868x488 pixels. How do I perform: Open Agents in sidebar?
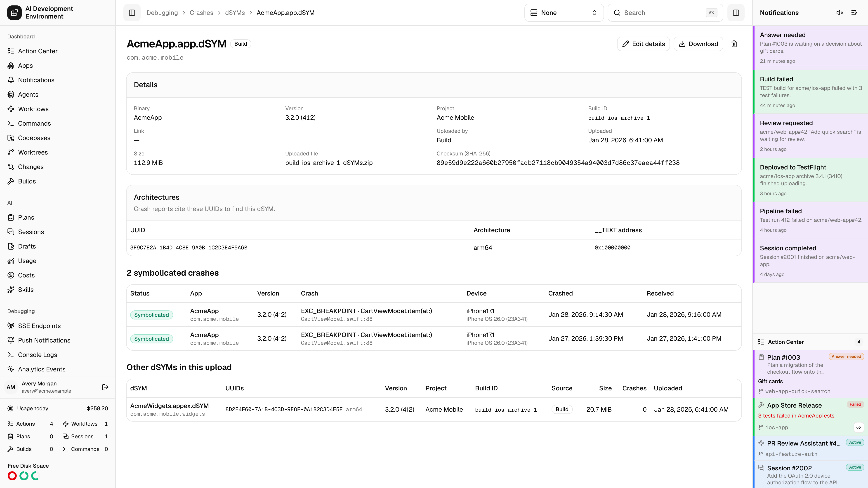pyautogui.click(x=58, y=94)
